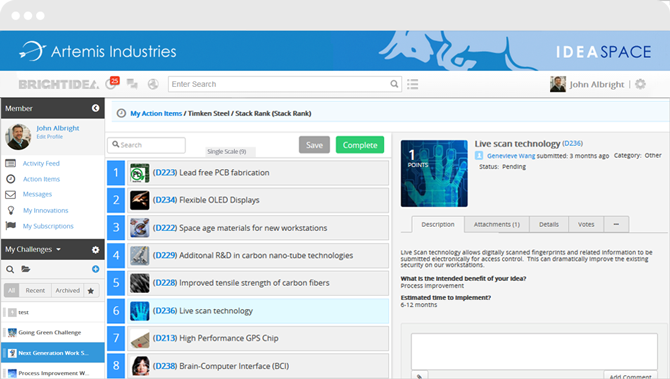Select the All challenges filter
This screenshot has height=379, width=670.
point(12,291)
